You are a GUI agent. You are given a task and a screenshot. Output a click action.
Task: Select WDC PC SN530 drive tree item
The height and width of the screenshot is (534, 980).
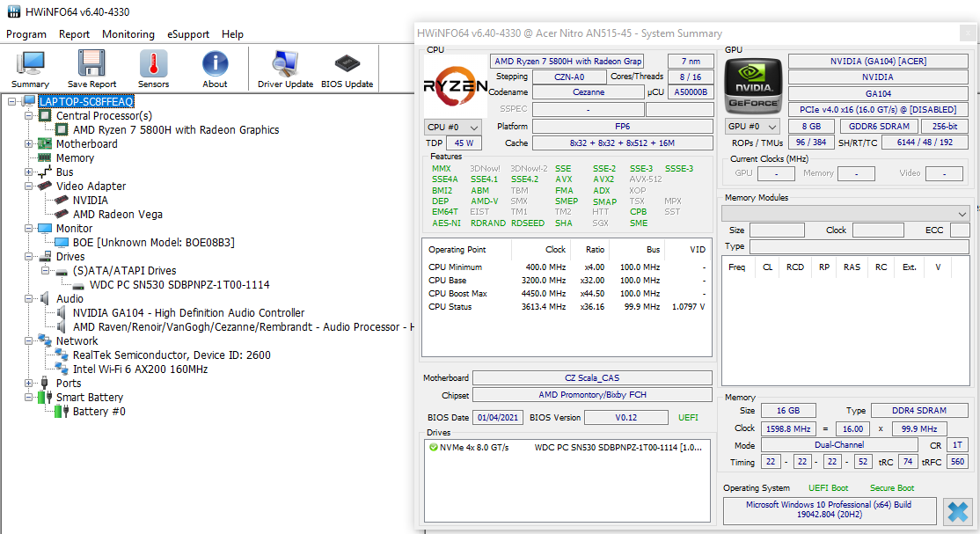pyautogui.click(x=179, y=284)
